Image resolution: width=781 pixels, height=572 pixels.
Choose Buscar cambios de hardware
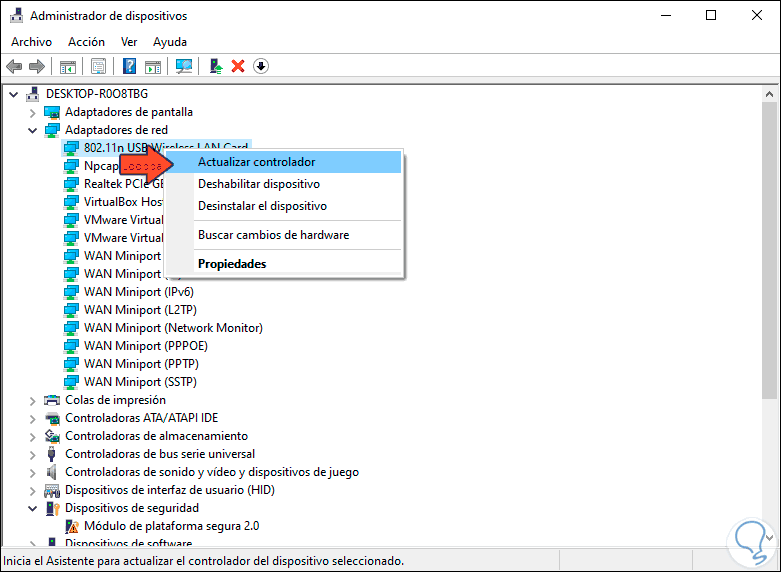283,235
